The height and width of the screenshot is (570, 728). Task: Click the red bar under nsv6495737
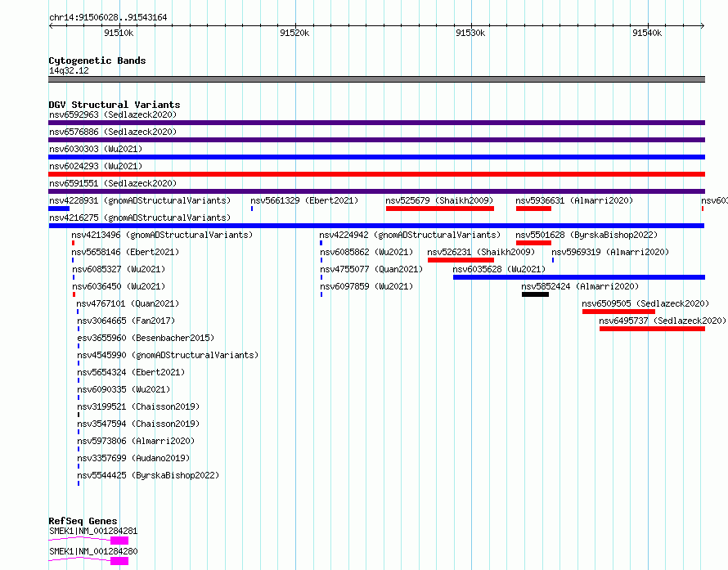pyautogui.click(x=652, y=329)
